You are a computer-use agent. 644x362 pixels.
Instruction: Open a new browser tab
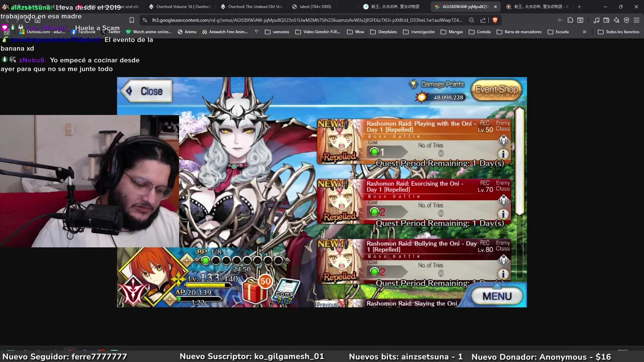pyautogui.click(x=579, y=7)
